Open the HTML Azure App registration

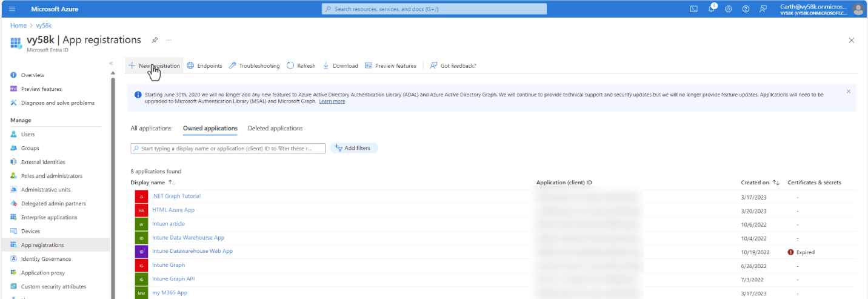[173, 210]
